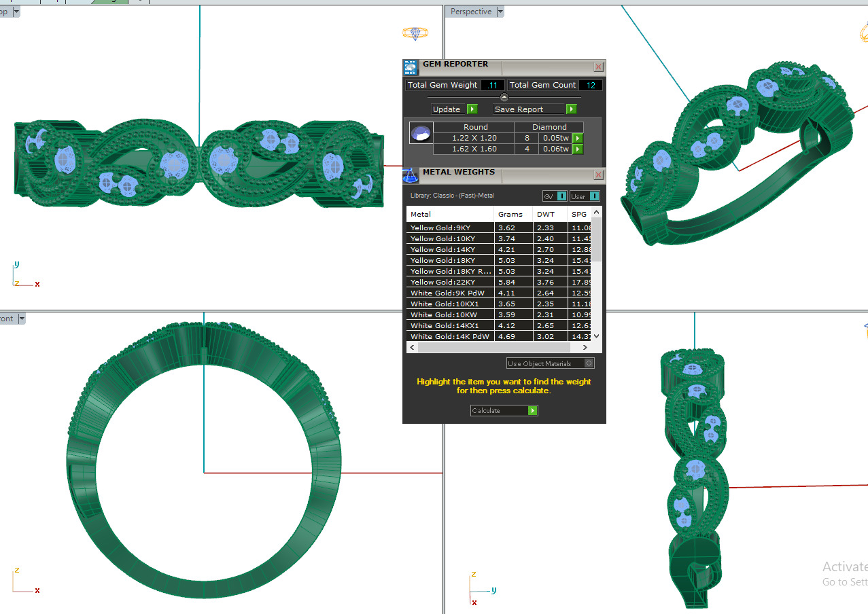Image resolution: width=868 pixels, height=614 pixels.
Task: Toggle Use Object Materials option
Action: tap(551, 363)
